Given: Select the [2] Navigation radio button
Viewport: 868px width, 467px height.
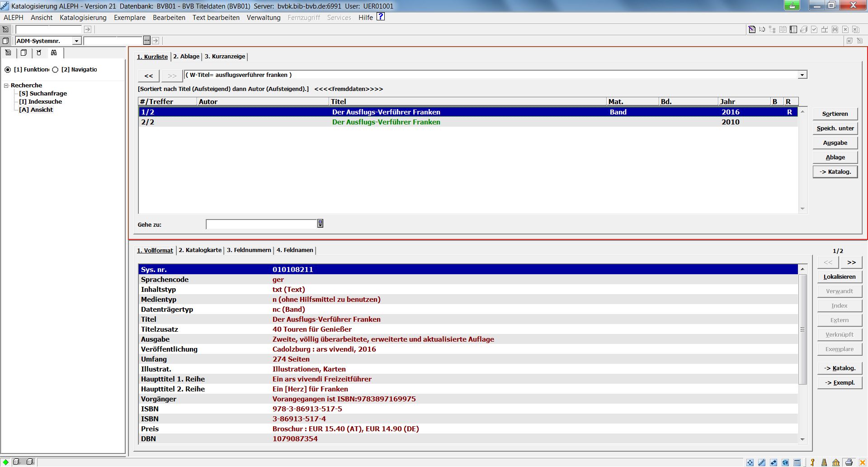Looking at the screenshot, I should click(55, 70).
